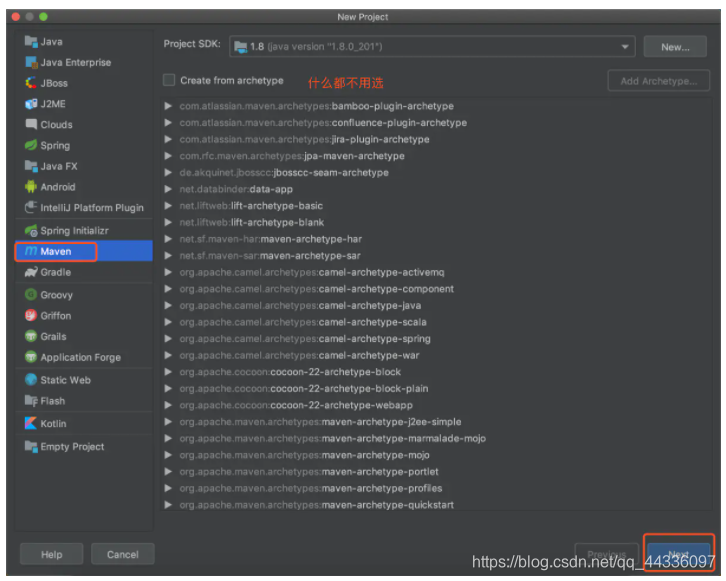Click the Grails icon

31,336
